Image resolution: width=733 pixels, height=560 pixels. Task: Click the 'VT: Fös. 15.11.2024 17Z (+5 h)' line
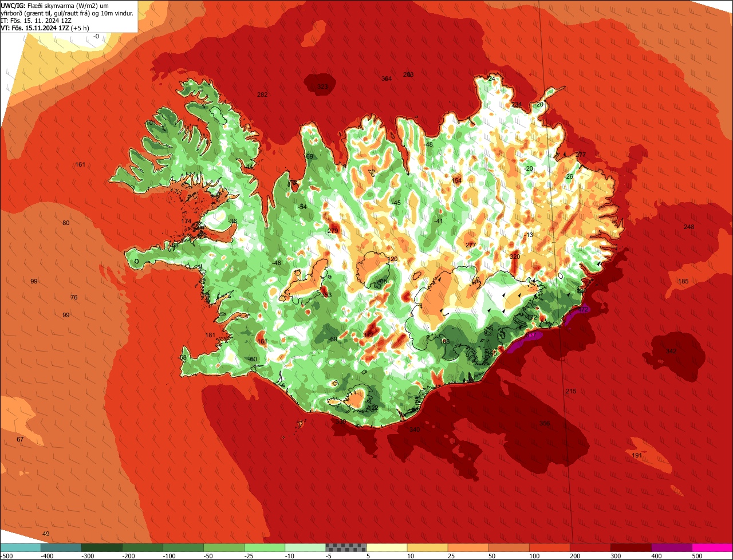(x=45, y=27)
